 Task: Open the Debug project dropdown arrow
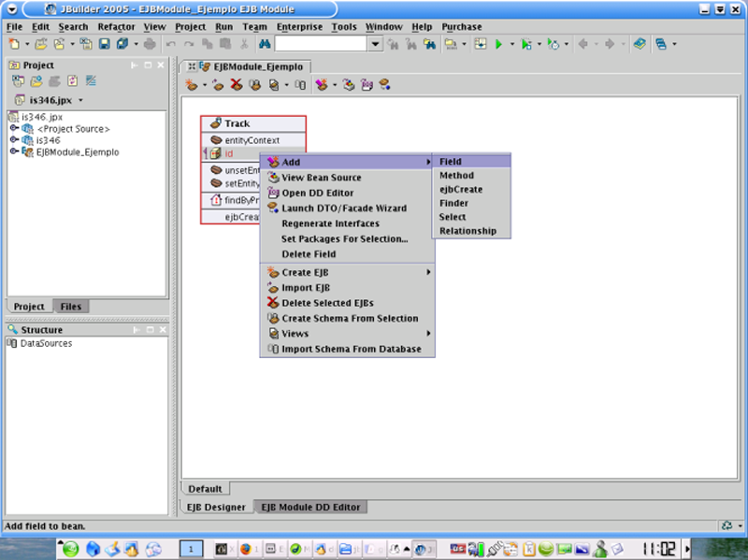(539, 44)
